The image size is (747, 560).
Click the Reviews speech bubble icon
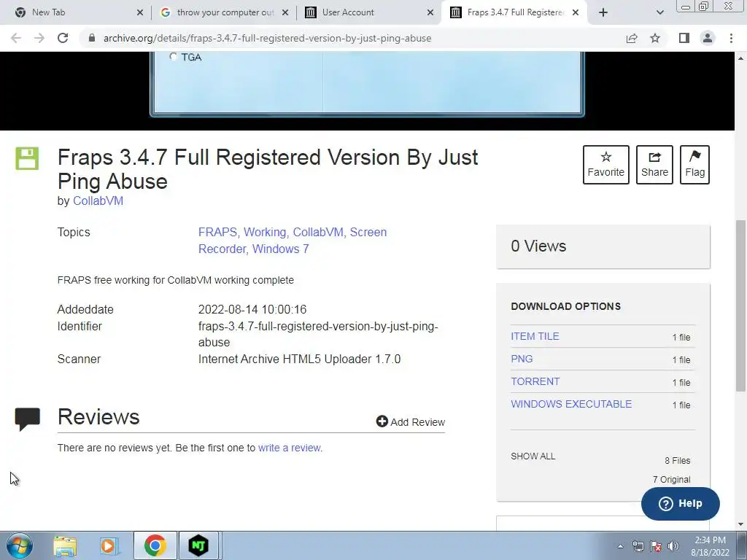click(27, 419)
